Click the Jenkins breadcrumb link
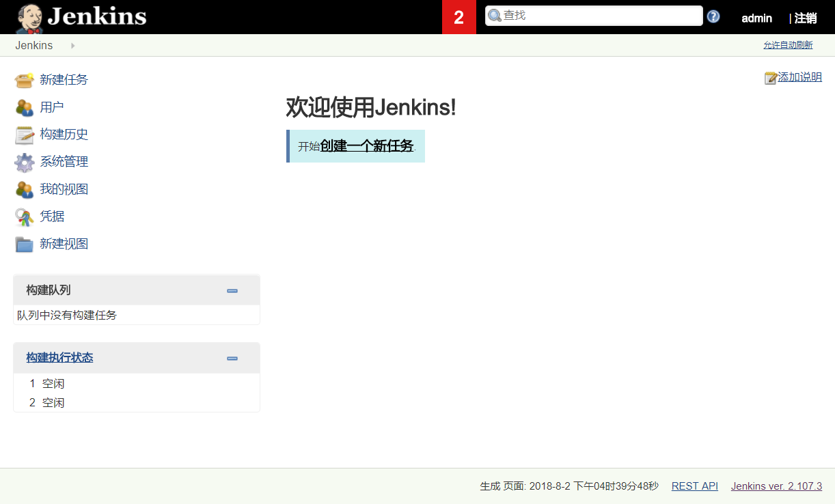 [x=34, y=45]
